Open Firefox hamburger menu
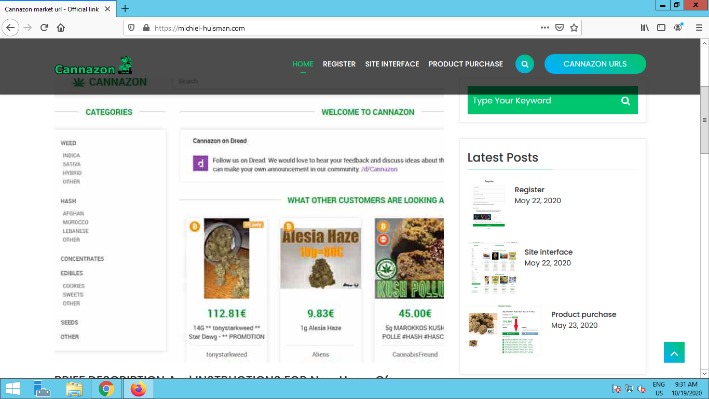709x399 pixels. click(699, 28)
